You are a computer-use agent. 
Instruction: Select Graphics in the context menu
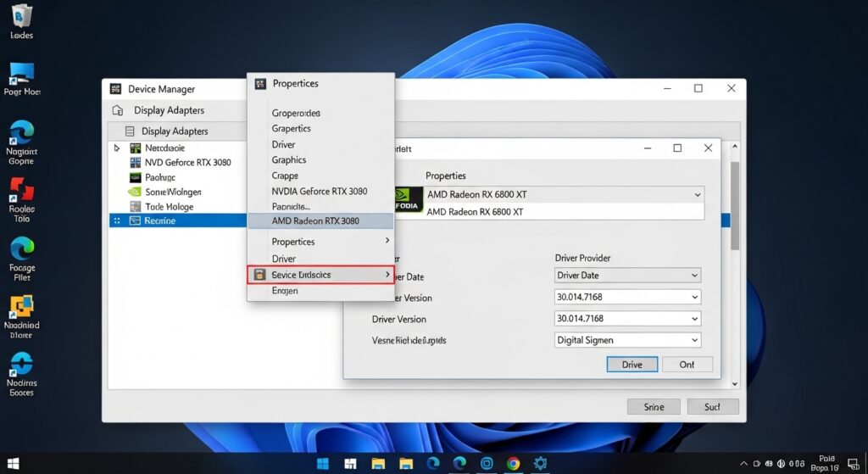[x=289, y=159]
